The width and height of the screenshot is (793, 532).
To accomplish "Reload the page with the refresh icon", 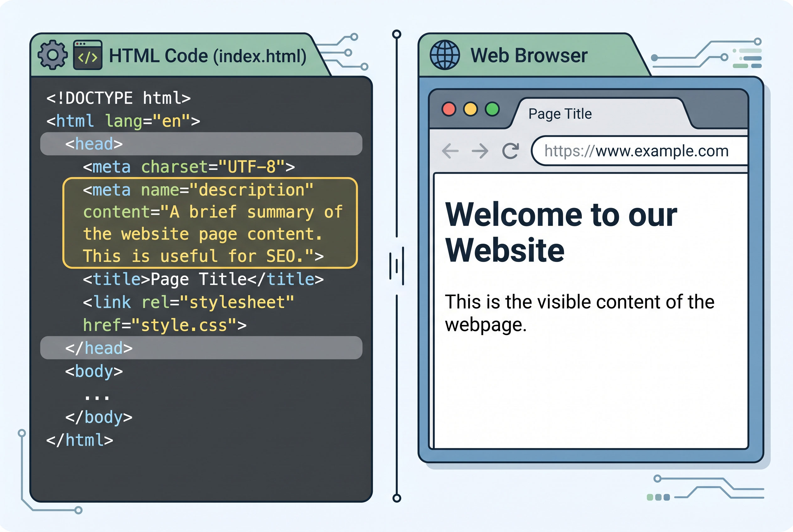I will (x=510, y=151).
